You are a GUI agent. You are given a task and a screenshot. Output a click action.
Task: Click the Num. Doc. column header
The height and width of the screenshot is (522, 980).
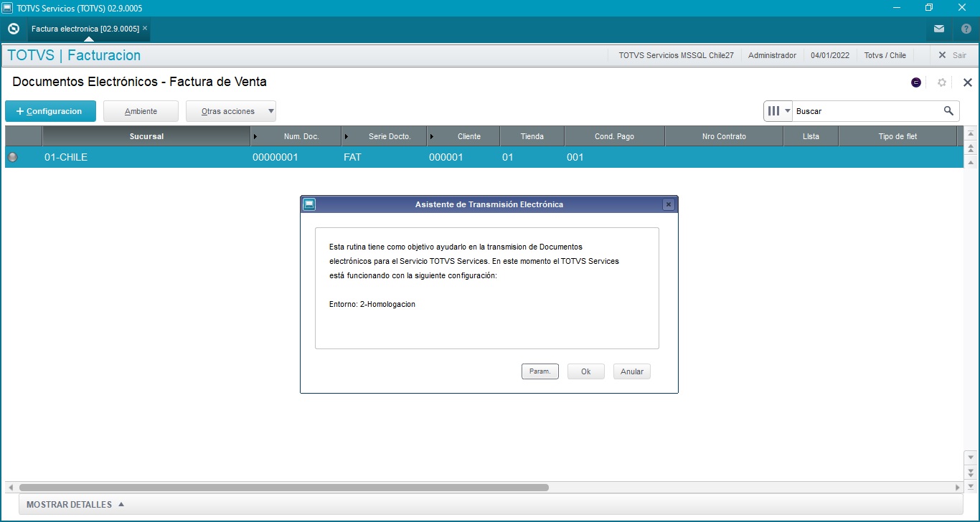click(296, 136)
